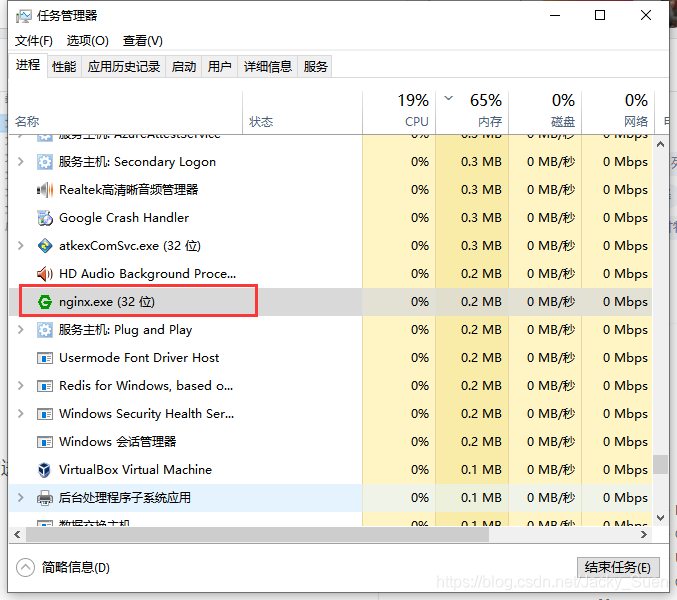Click the VirtualBox Virtual Machine cube icon

click(x=45, y=470)
